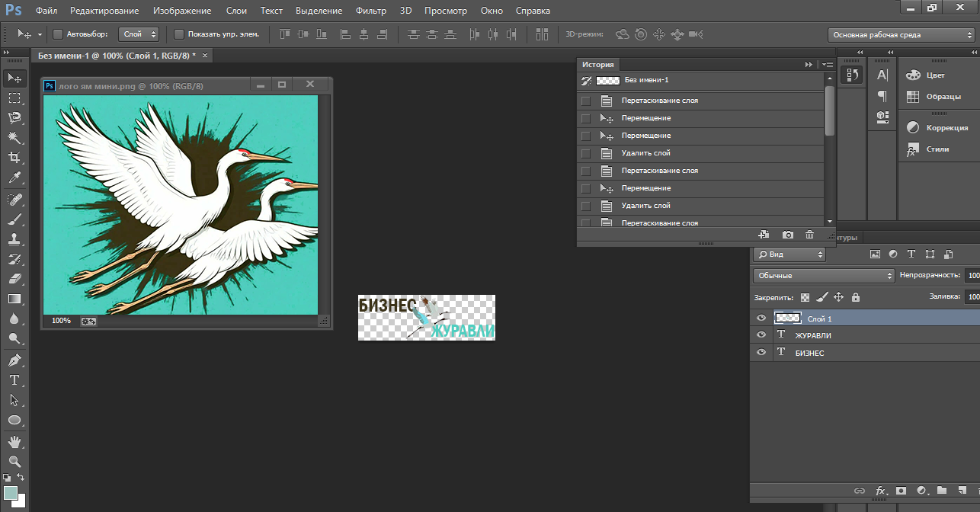The image size is (980, 512).
Task: Switch to the История panel tab
Action: tap(597, 65)
